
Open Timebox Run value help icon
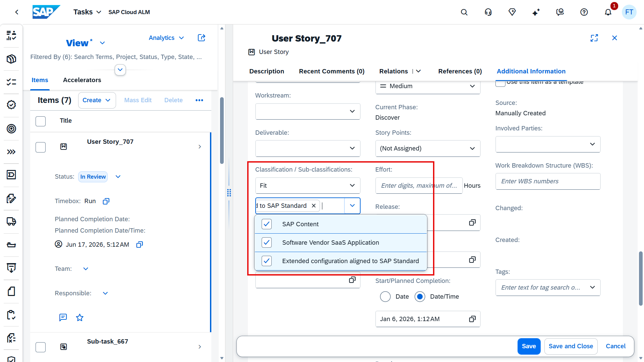(x=106, y=201)
